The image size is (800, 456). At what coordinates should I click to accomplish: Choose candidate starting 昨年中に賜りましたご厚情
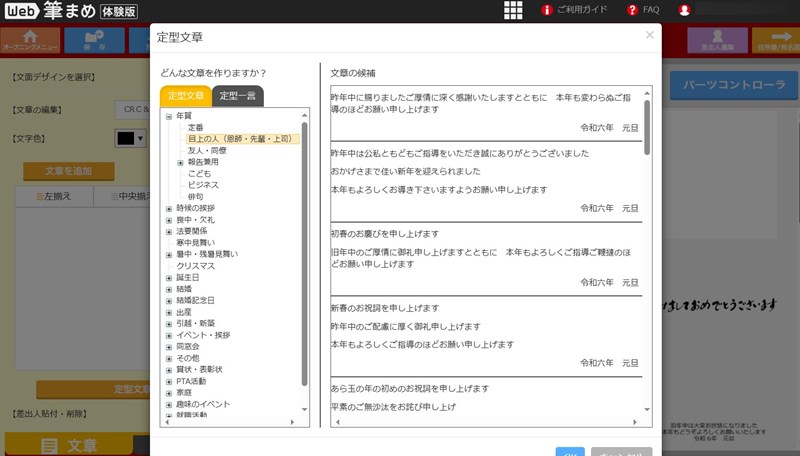coord(486,113)
